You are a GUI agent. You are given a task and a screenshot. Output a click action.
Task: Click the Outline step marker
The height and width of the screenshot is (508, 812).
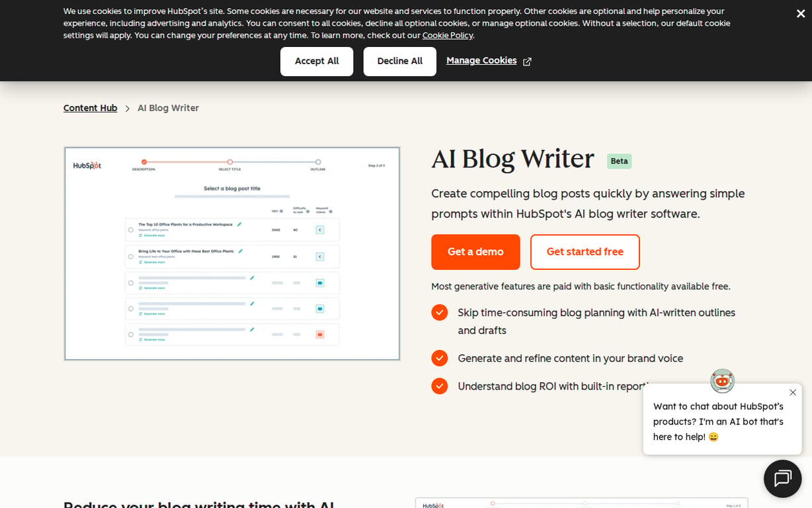pyautogui.click(x=318, y=162)
